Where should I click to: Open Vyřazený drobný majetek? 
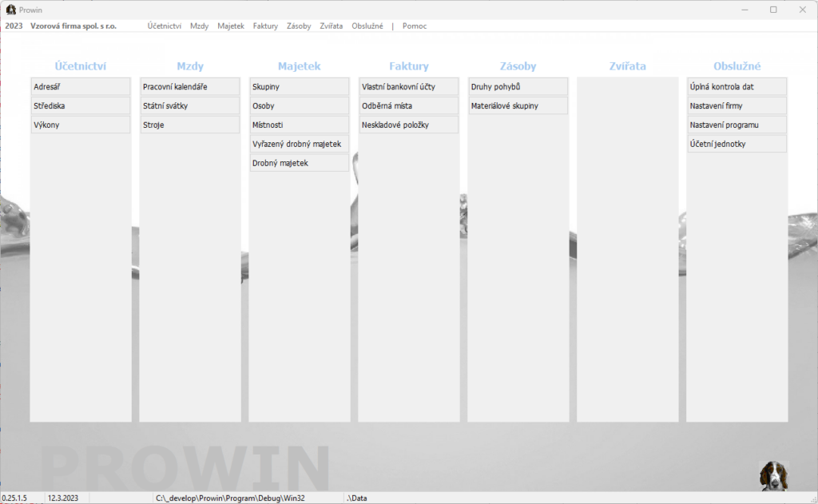pos(300,144)
